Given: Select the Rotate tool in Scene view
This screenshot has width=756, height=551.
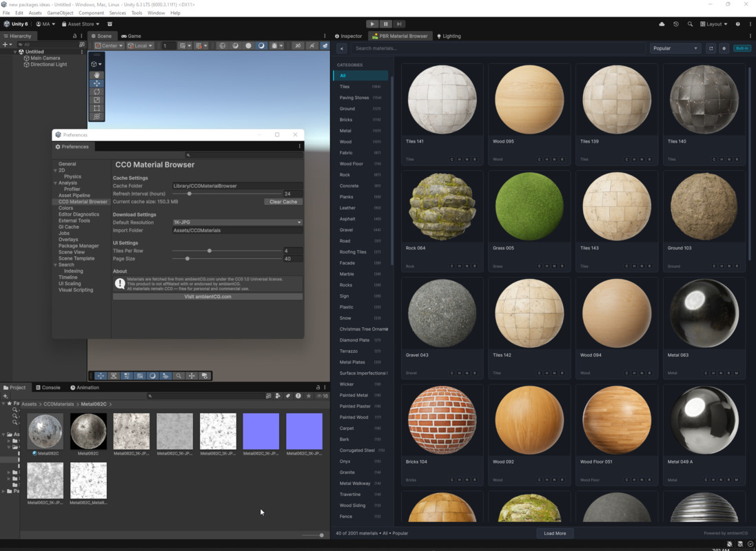Looking at the screenshot, I should tap(96, 92).
